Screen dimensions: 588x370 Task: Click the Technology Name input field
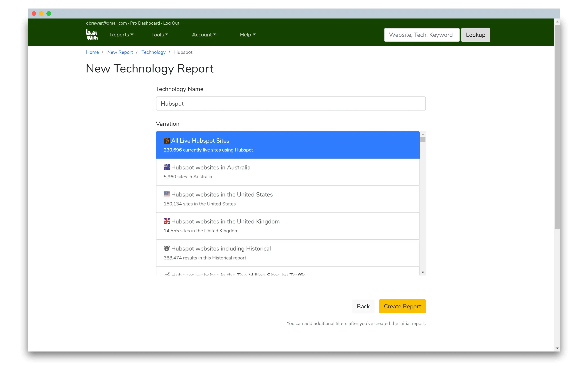291,104
